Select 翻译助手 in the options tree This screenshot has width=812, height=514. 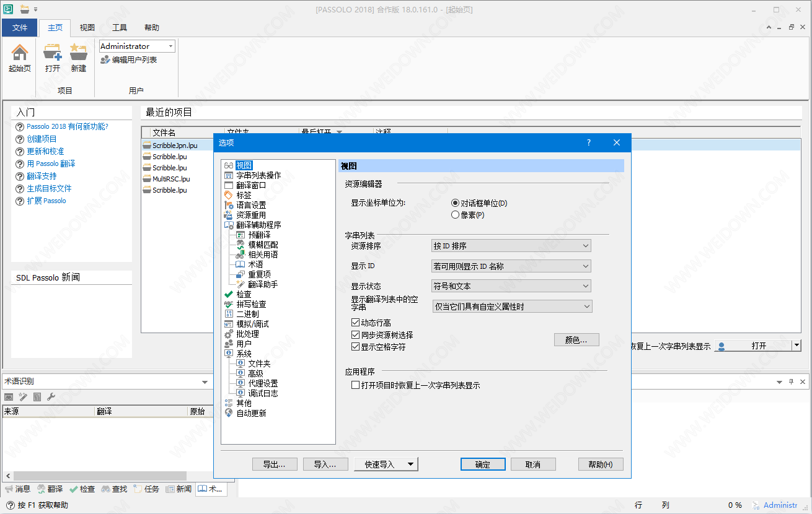263,284
